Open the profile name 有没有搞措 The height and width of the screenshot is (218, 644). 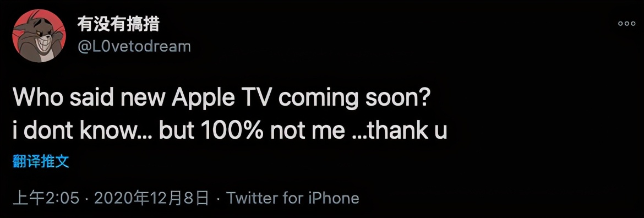point(118,25)
